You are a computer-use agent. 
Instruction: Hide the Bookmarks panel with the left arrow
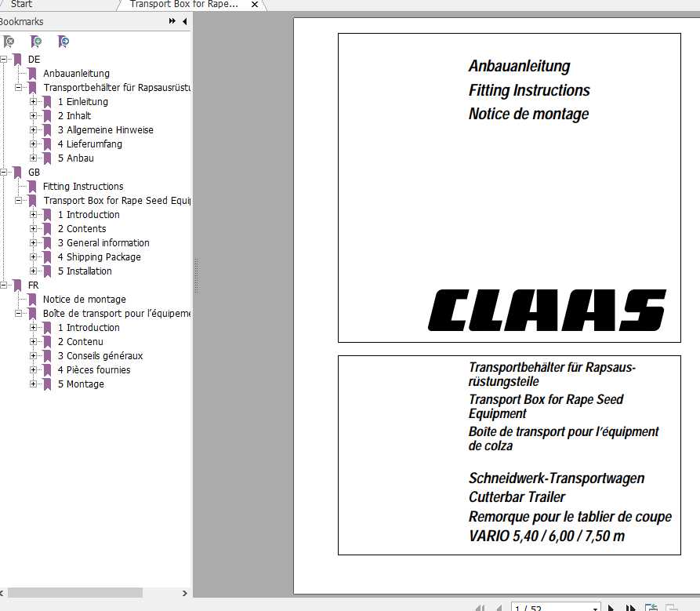point(184,21)
